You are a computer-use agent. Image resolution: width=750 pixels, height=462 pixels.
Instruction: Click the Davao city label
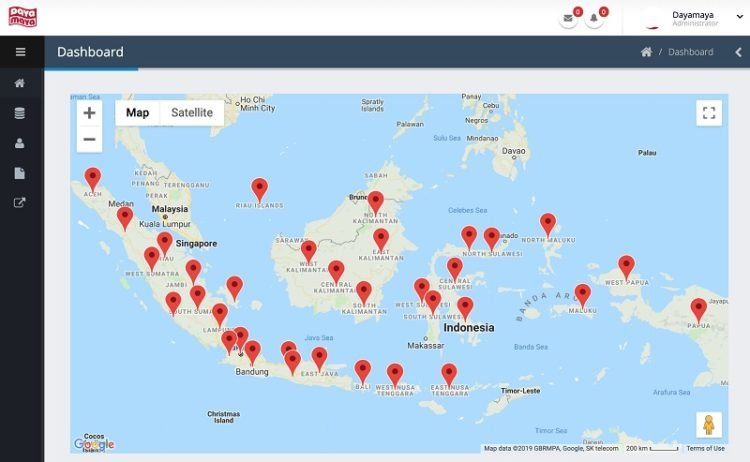pyautogui.click(x=513, y=151)
